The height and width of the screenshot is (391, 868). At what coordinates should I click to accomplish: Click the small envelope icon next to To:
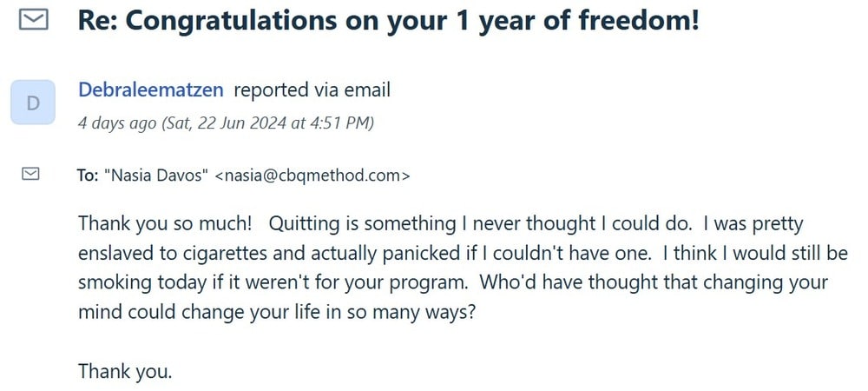point(30,175)
